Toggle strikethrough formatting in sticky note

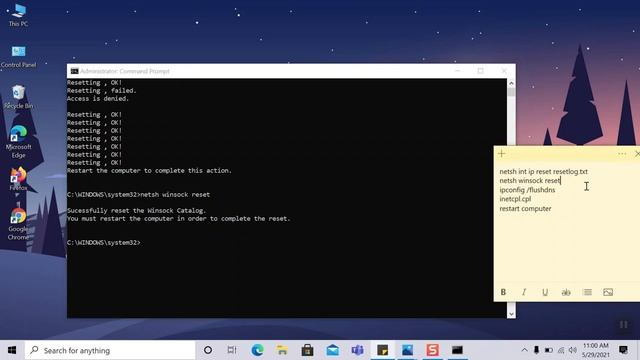pyautogui.click(x=566, y=292)
